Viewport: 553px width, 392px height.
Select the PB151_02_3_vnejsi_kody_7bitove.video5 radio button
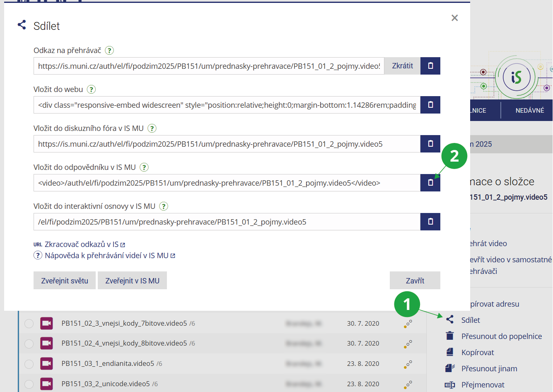coord(29,324)
